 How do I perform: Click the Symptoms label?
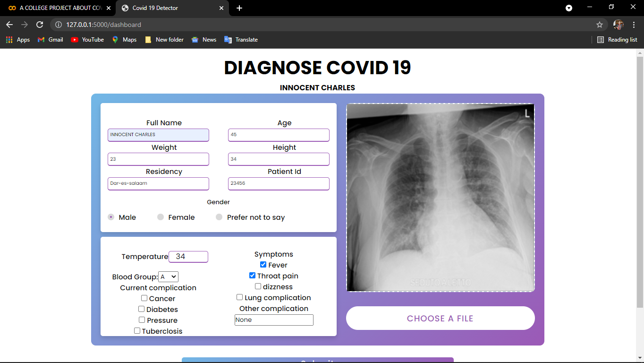pyautogui.click(x=274, y=254)
